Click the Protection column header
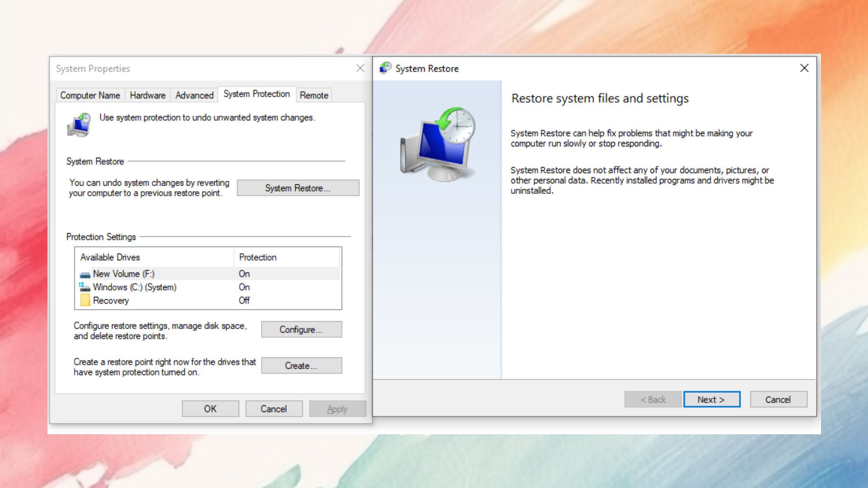The image size is (868, 488). tap(287, 257)
